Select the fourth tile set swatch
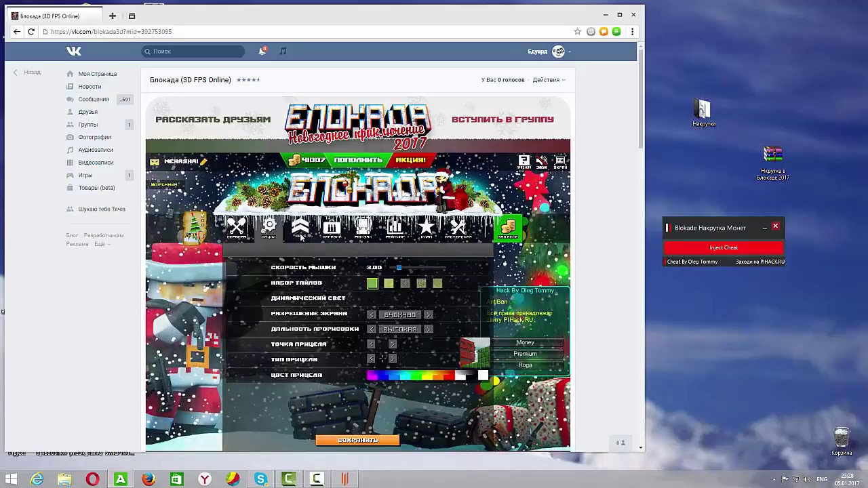 pyautogui.click(x=421, y=283)
